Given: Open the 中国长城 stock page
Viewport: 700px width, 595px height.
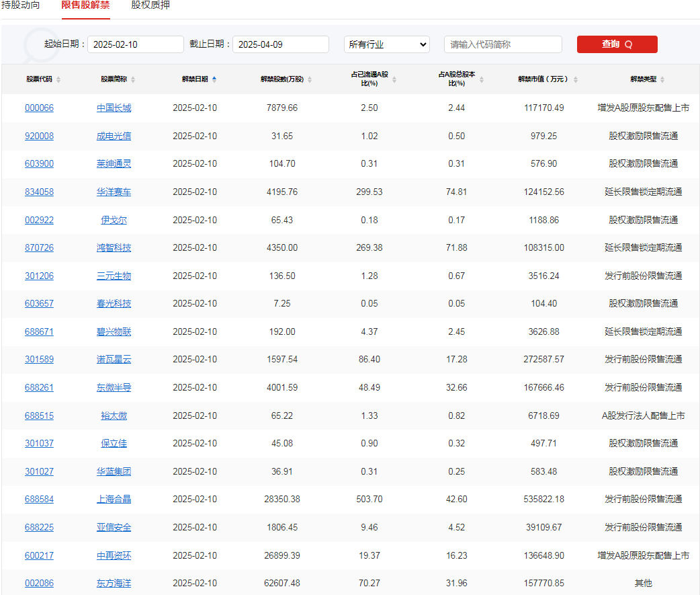Looking at the screenshot, I should pos(114,108).
